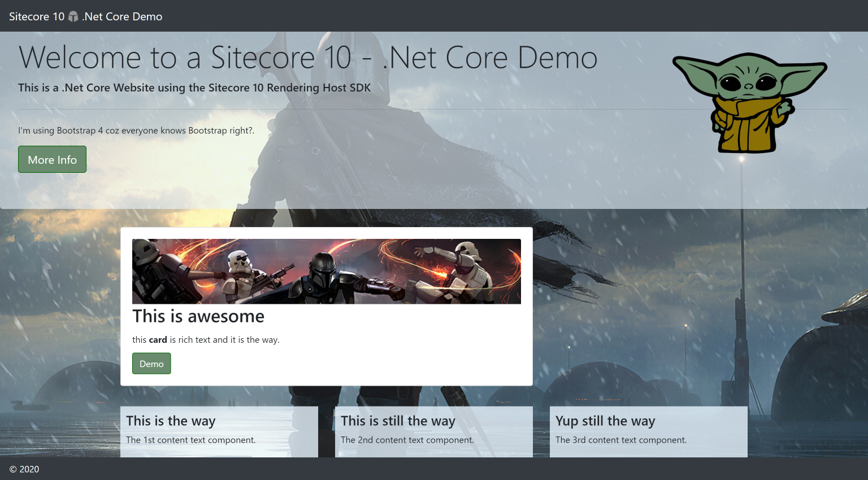Image resolution: width=868 pixels, height=480 pixels.
Task: Click the rich text line about the card
Action: 206,340
